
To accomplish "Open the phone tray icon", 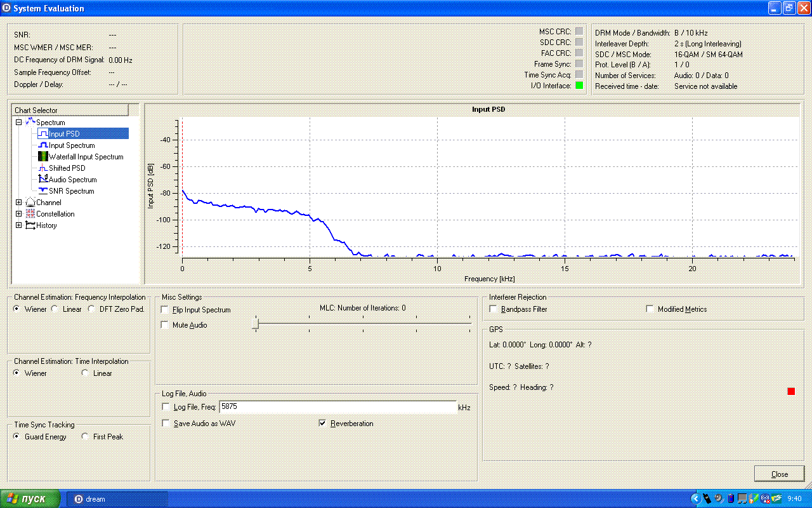I will (x=707, y=498).
